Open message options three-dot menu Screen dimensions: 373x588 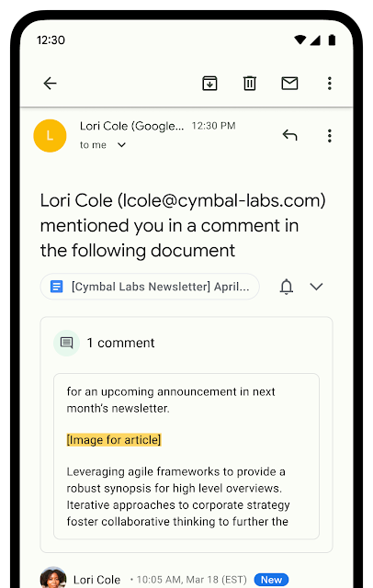(x=330, y=136)
